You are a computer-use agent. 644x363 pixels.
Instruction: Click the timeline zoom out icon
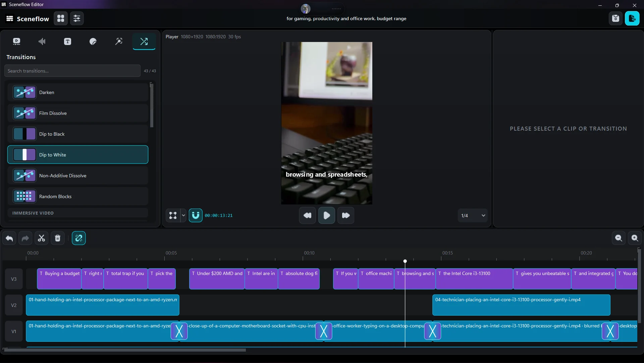(x=619, y=238)
